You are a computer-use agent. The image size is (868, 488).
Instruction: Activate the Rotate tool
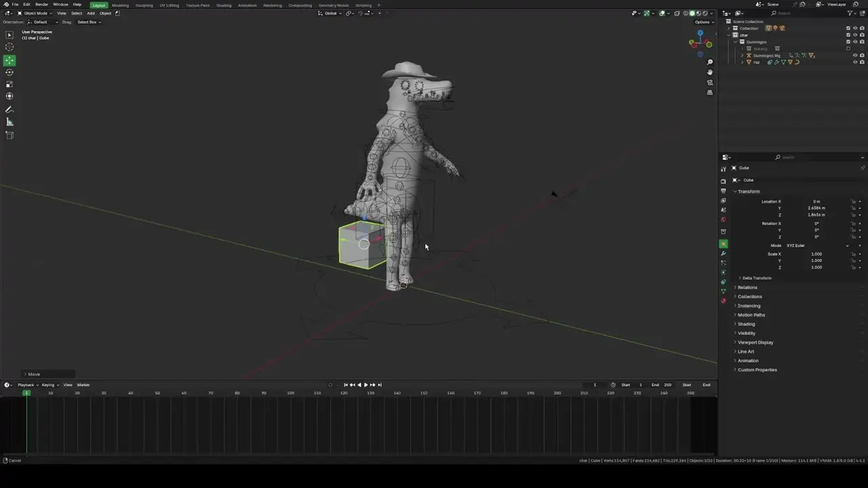click(x=9, y=72)
